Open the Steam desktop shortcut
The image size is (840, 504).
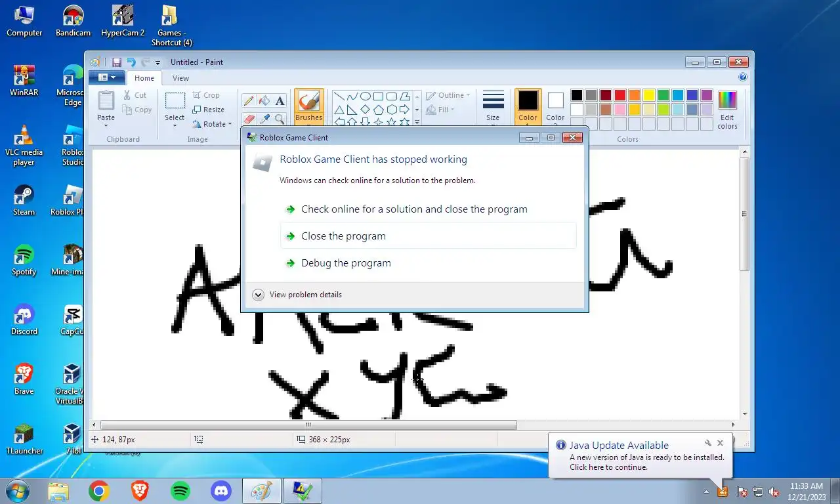[x=24, y=200]
